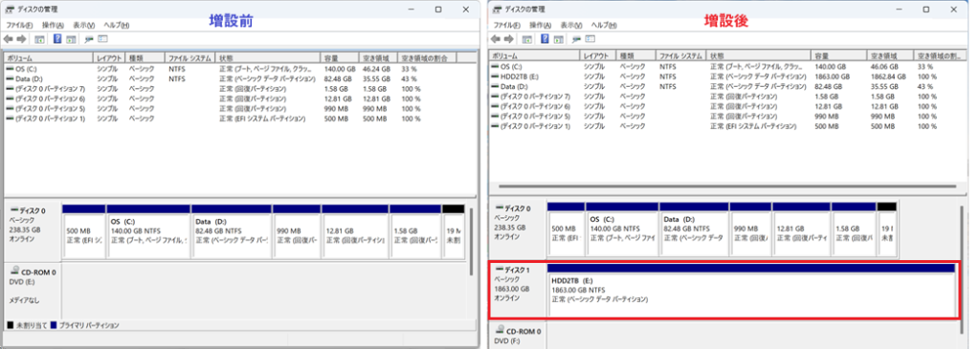This screenshot has height=349, width=980.
Task: Toggle action pane icon in 増設後 window toolbar
Action: (x=559, y=39)
